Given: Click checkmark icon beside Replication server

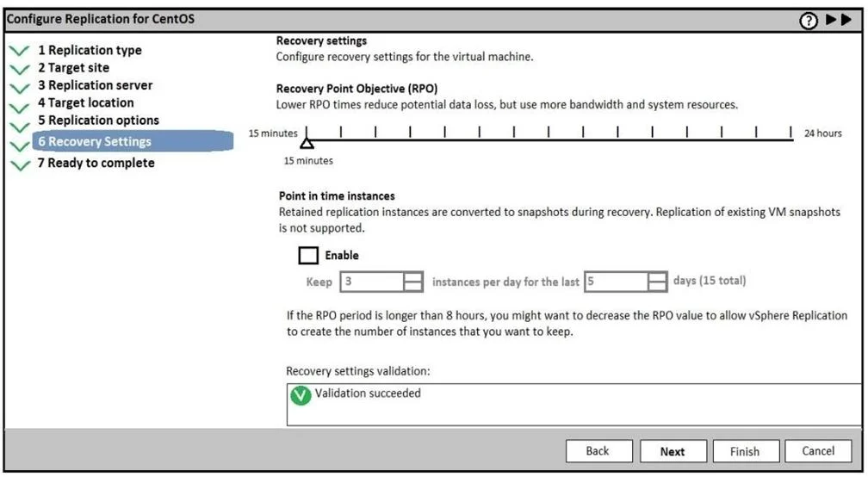Looking at the screenshot, I should (19, 88).
